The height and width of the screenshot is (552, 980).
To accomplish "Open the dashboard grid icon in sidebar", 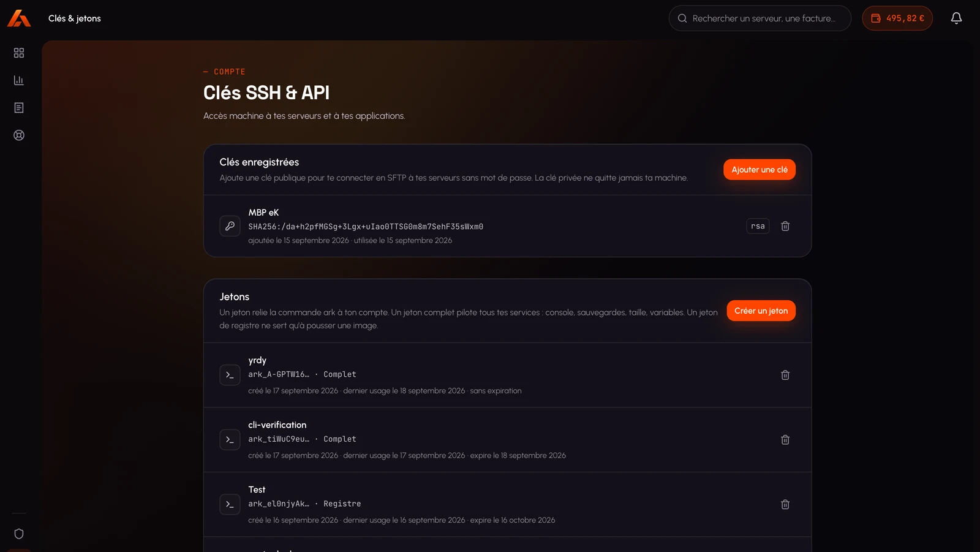I will (x=19, y=53).
